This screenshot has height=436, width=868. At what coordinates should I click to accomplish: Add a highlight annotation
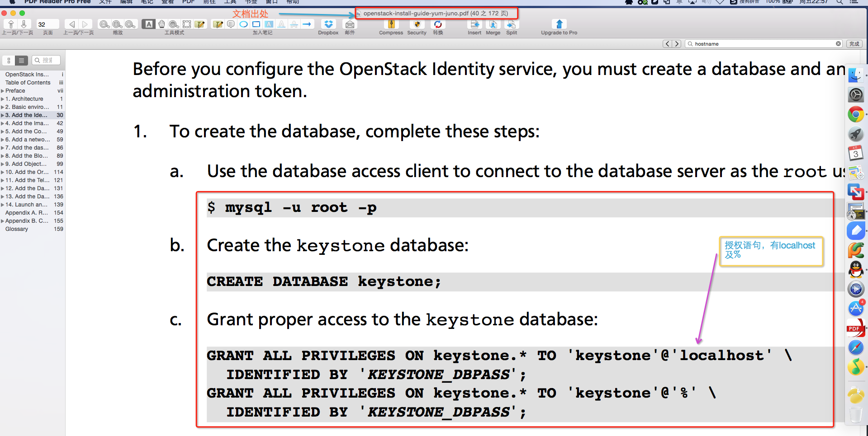pos(269,24)
